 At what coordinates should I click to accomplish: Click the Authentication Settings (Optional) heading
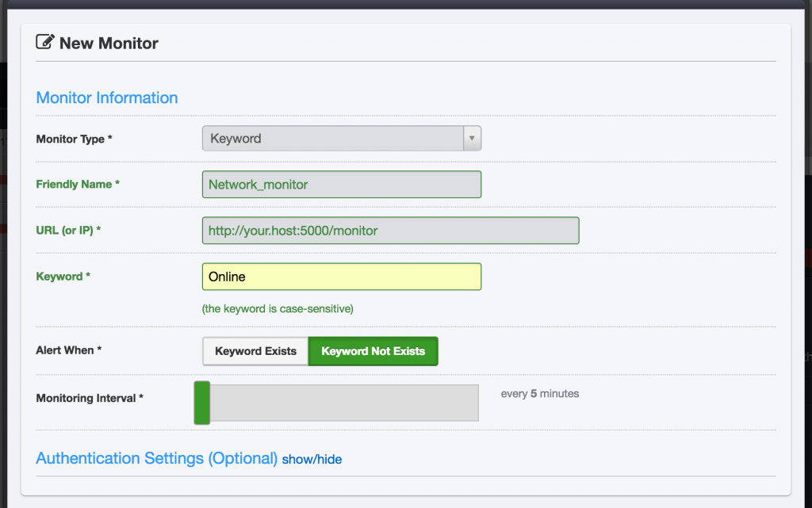click(156, 459)
